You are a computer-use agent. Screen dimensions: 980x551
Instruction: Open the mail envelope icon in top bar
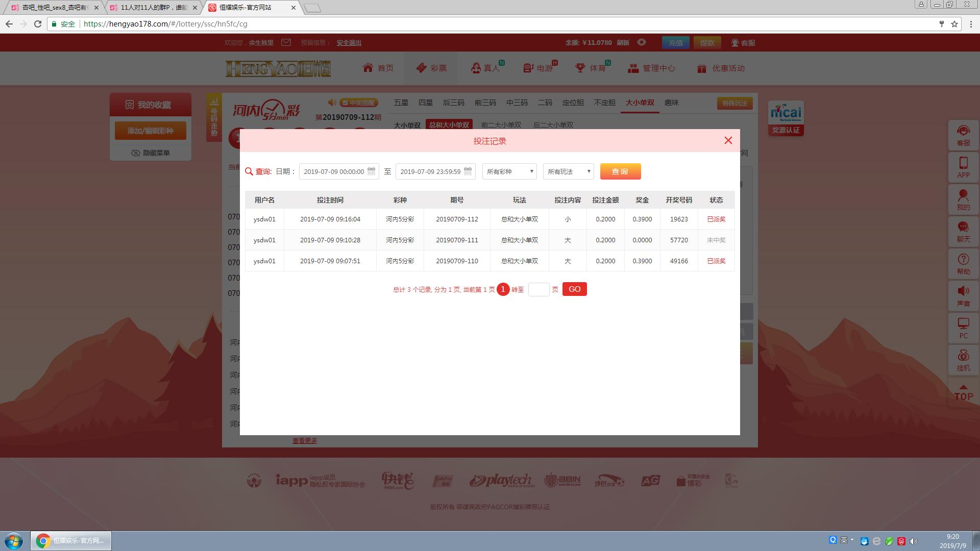(x=286, y=42)
